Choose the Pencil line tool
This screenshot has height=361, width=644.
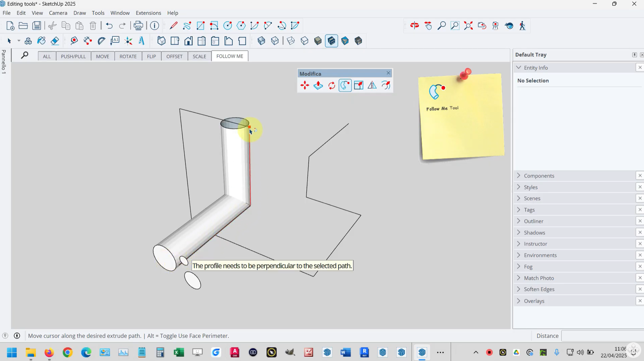click(x=174, y=26)
